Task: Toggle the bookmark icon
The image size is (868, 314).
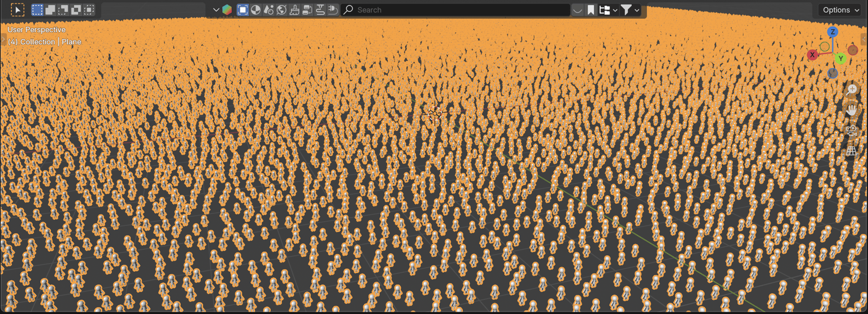Action: point(591,10)
